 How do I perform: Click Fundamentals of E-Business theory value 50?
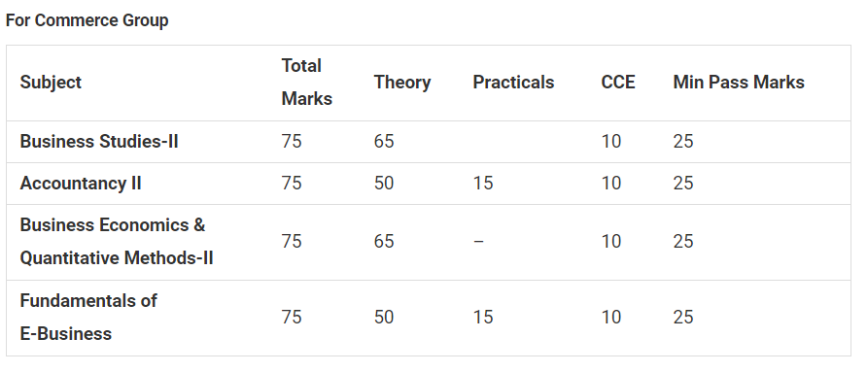pyautogui.click(x=384, y=318)
